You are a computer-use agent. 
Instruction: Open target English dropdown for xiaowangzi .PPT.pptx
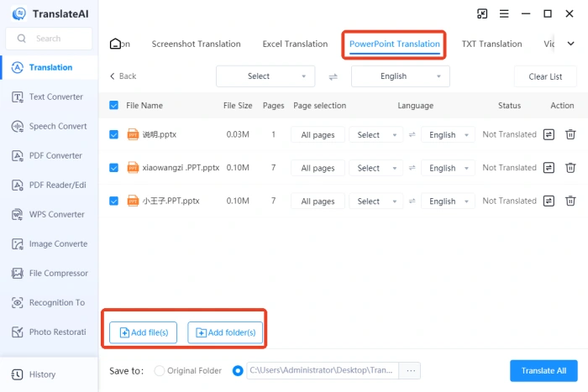tap(448, 168)
